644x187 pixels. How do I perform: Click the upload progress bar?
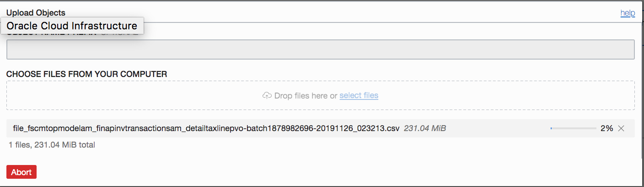coord(573,129)
